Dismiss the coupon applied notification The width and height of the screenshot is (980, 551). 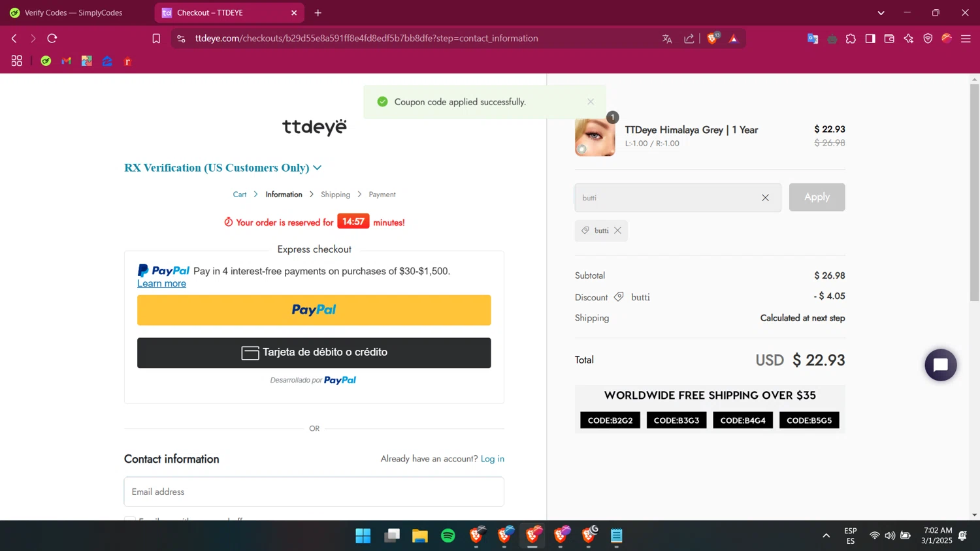click(x=591, y=102)
